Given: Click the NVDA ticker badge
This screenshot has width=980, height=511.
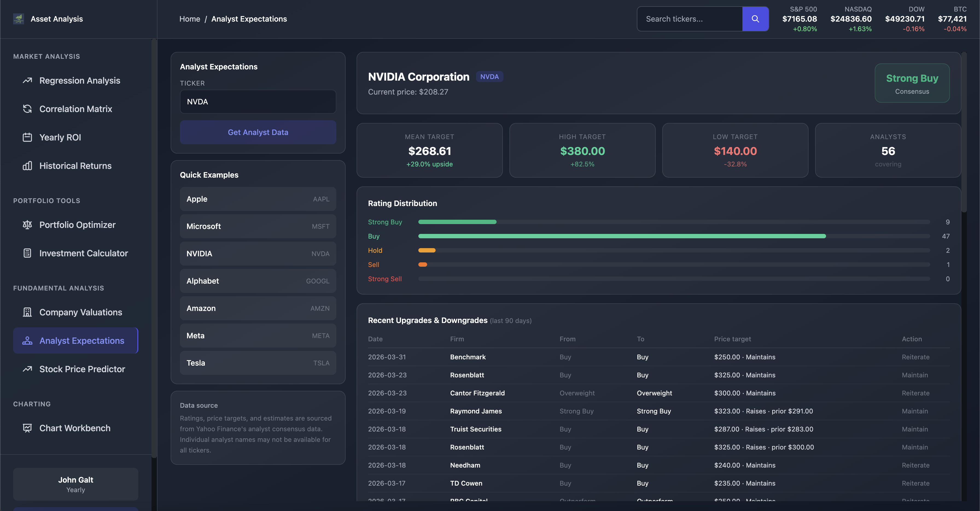Looking at the screenshot, I should [x=489, y=77].
